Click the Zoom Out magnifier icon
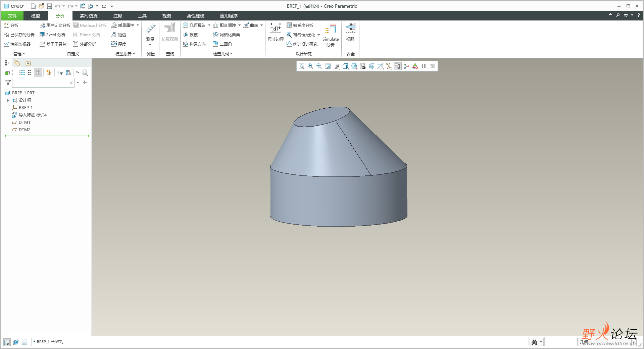 point(319,66)
